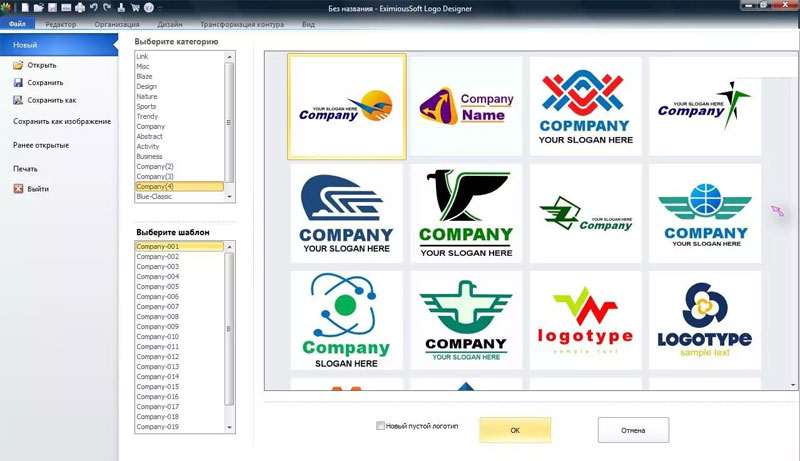Select the Company(2) category

180,166
